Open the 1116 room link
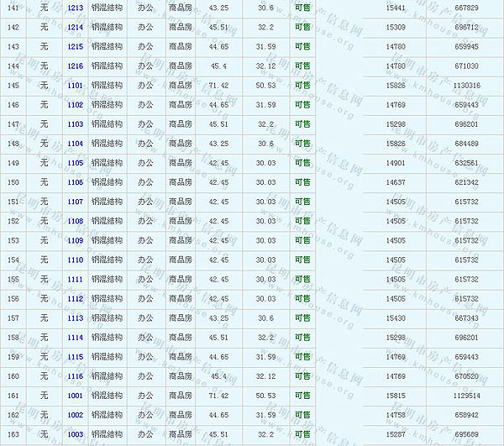 pyautogui.click(x=75, y=376)
